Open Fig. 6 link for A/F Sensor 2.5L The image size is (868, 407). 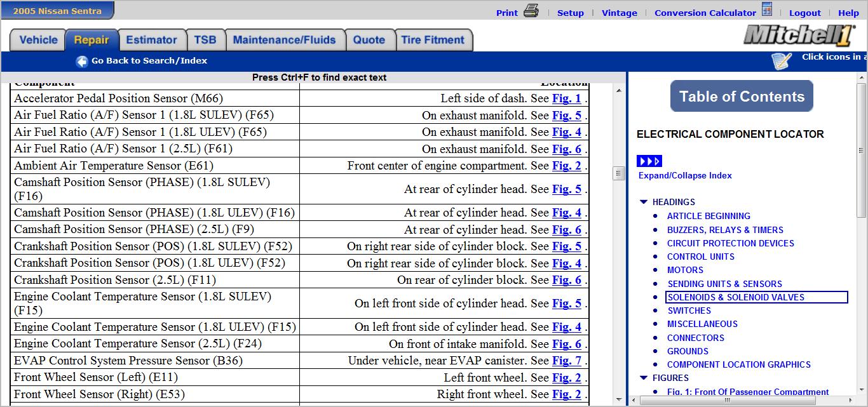coord(567,149)
